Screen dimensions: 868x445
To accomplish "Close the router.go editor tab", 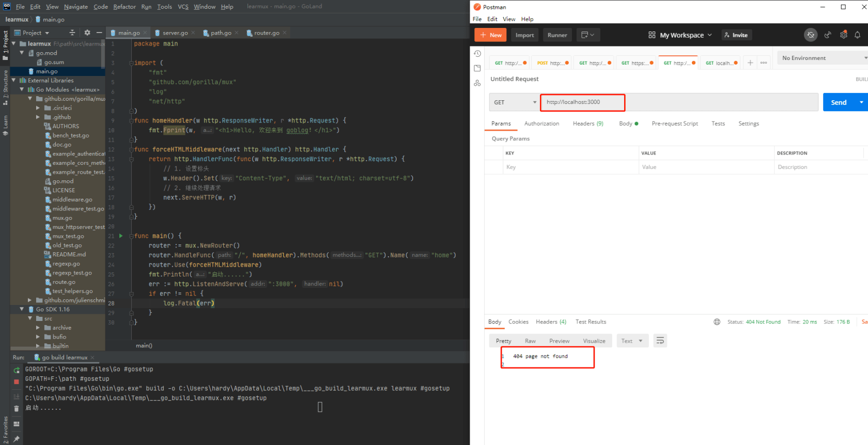I will (x=285, y=33).
